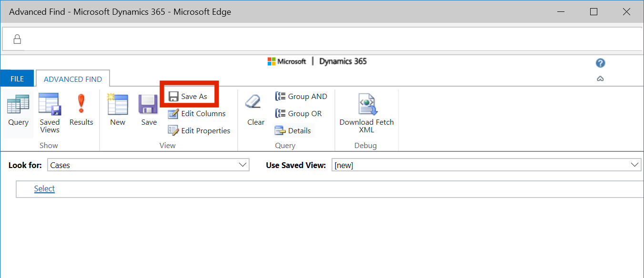The height and width of the screenshot is (278, 644).
Task: Open Edit Properties
Action: point(199,130)
